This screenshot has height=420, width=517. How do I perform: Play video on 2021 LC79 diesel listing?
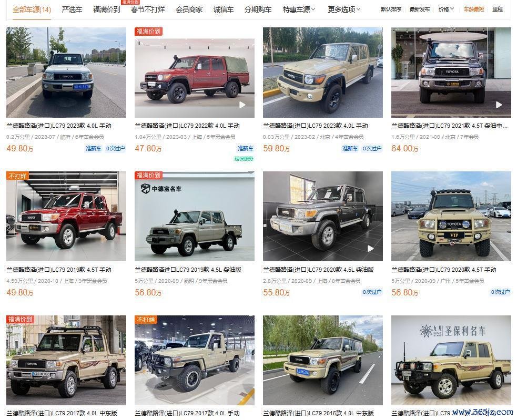(499, 105)
